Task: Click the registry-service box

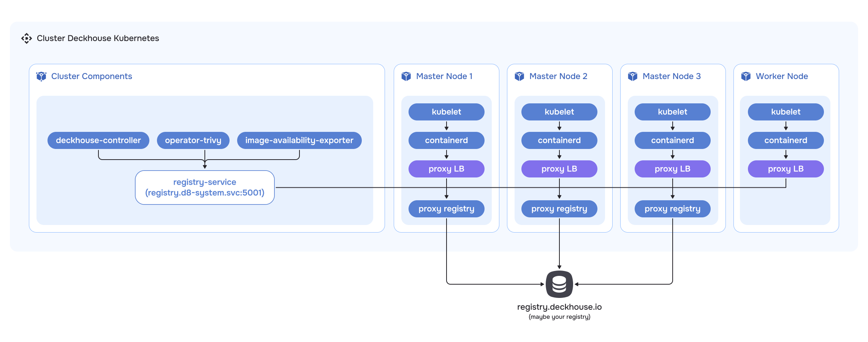Action: coord(204,187)
